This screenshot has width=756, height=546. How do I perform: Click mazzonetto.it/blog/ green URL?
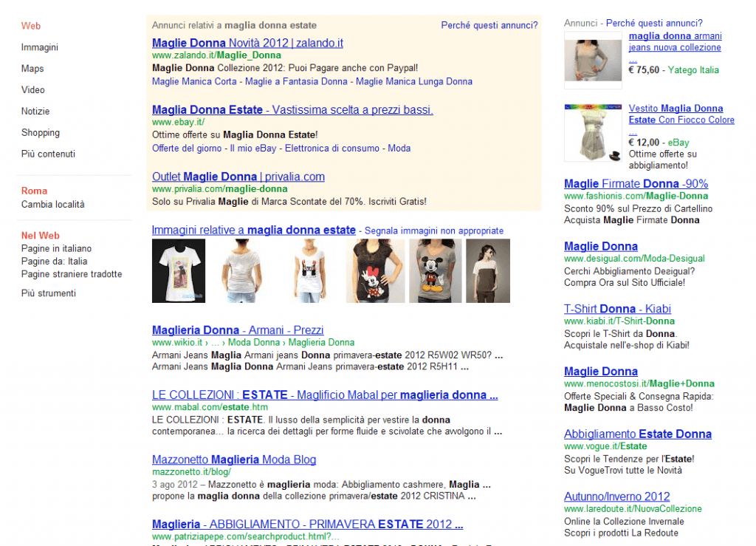(191, 471)
